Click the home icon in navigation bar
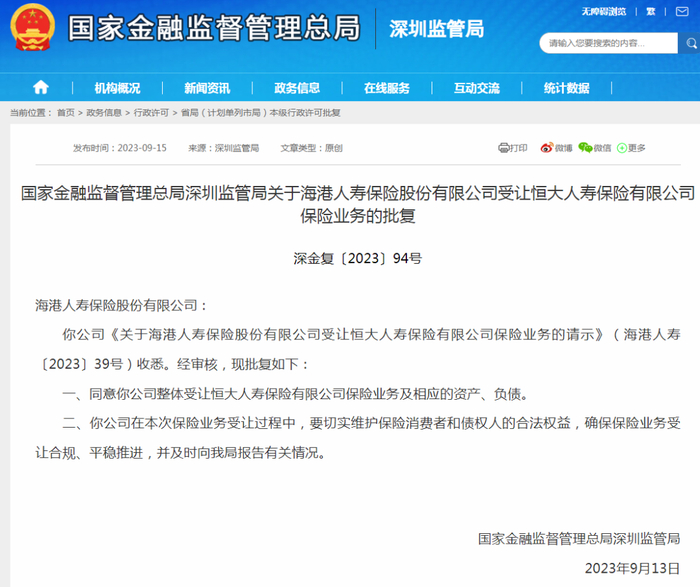 pyautogui.click(x=41, y=87)
